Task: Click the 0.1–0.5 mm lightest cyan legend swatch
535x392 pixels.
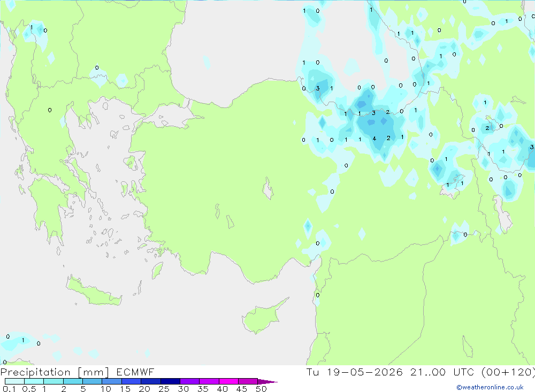Action: pos(14,381)
